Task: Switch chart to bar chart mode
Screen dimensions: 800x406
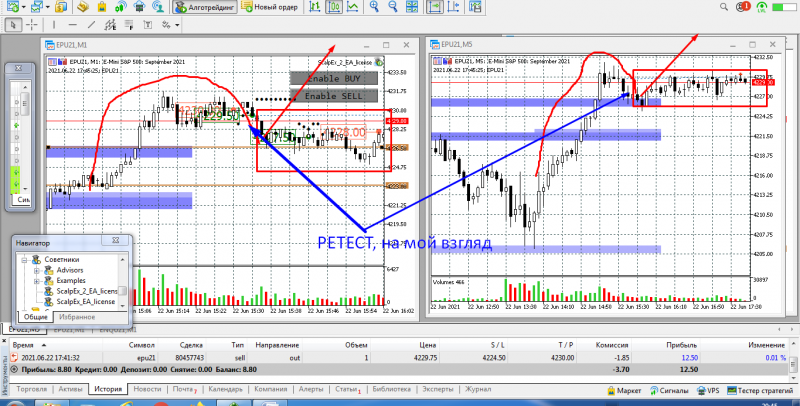Action: coord(315,7)
